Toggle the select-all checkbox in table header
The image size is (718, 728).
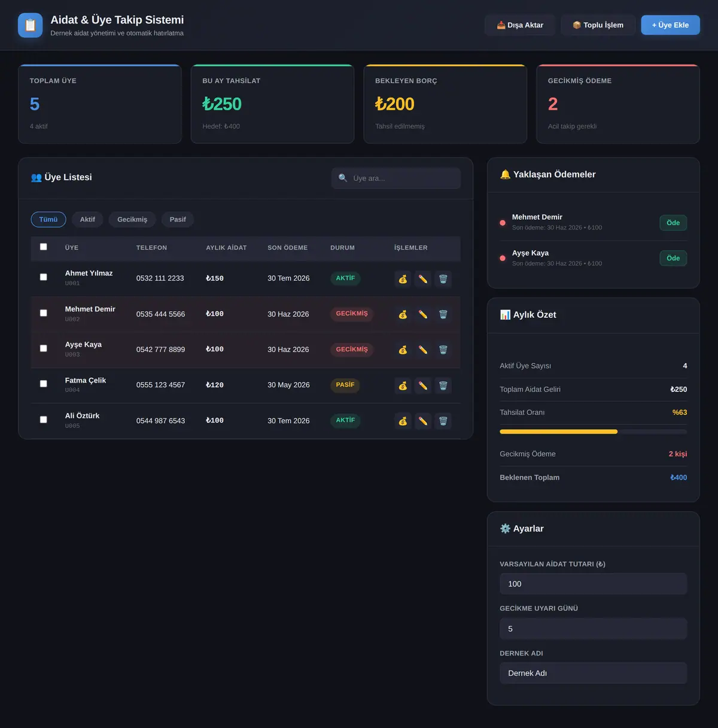point(43,247)
